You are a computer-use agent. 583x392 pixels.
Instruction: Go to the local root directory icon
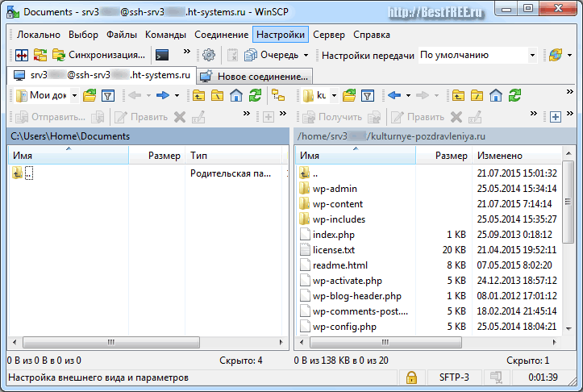click(x=217, y=96)
